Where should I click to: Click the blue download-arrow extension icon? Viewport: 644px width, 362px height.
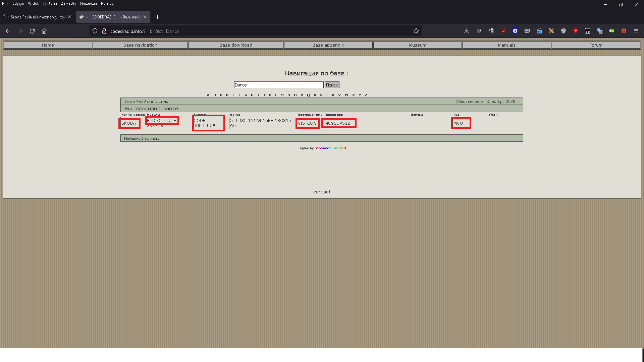coord(515,31)
